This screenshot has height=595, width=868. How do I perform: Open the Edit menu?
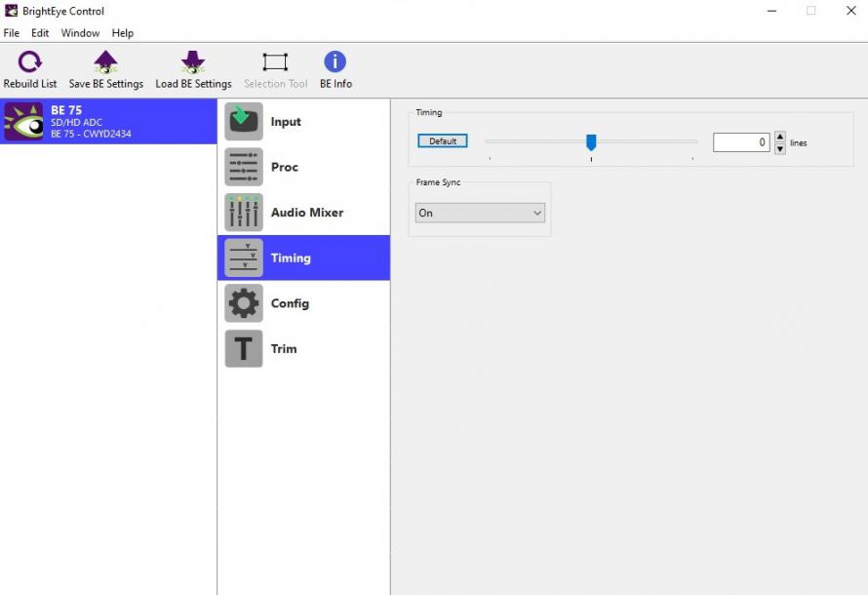40,33
